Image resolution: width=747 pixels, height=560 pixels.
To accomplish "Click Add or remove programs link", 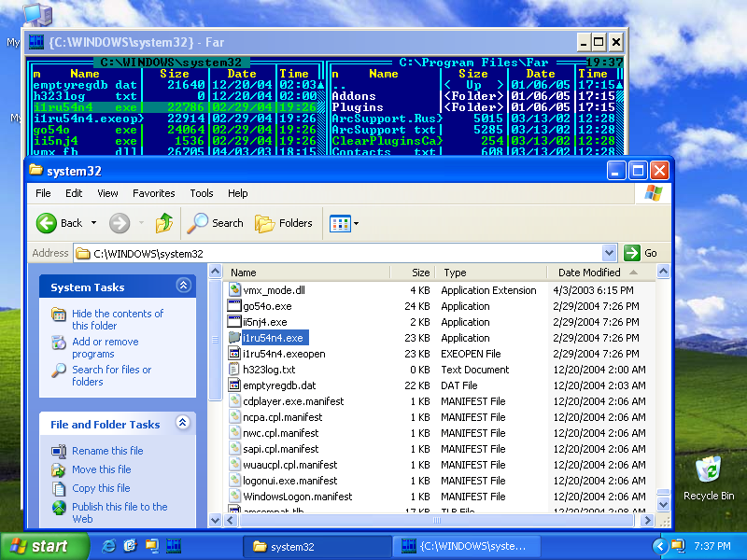I will tap(106, 347).
